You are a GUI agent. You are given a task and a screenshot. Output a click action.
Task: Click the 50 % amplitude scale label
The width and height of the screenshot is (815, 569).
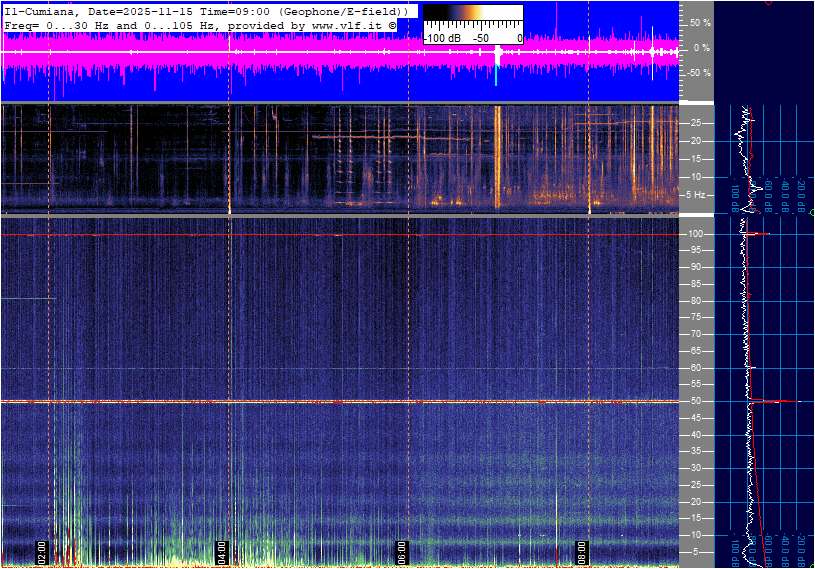click(700, 22)
